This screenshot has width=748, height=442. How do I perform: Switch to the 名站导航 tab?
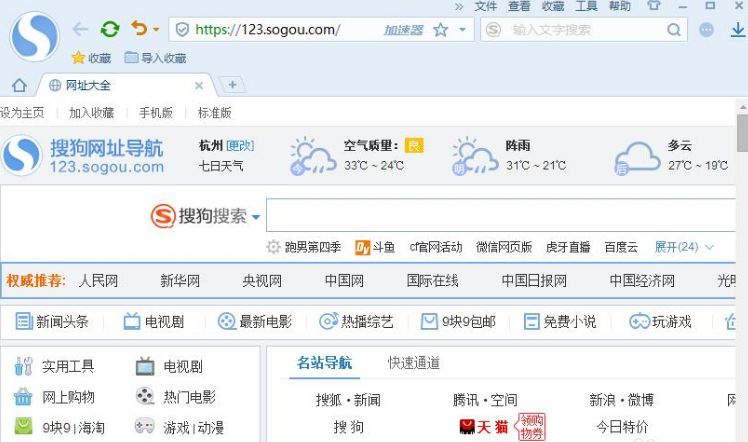click(324, 363)
